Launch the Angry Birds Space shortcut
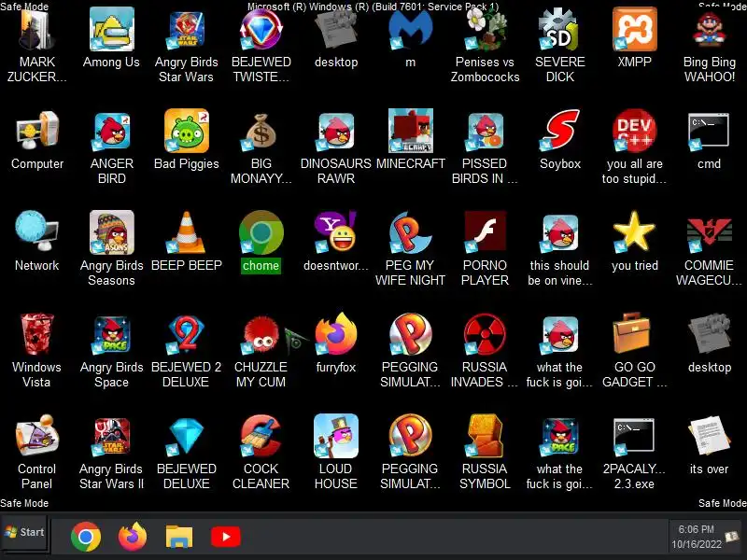 coord(111,334)
